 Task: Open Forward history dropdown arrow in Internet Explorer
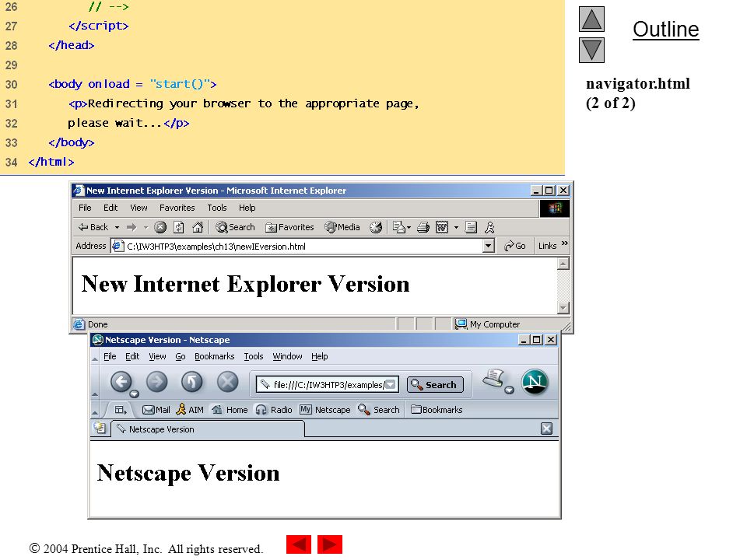tap(146, 228)
